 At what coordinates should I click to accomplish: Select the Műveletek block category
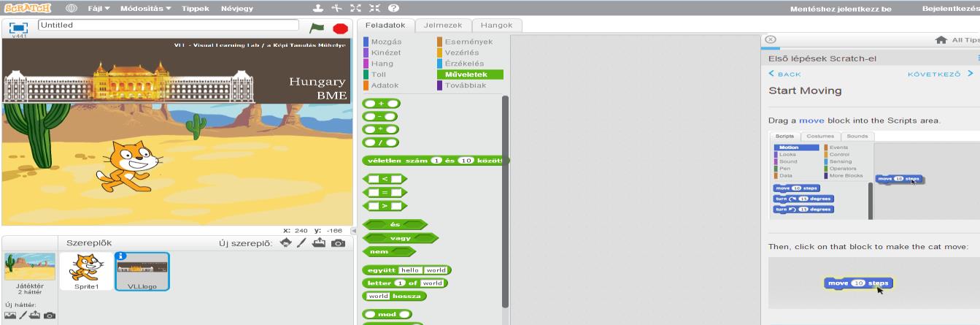pos(470,74)
